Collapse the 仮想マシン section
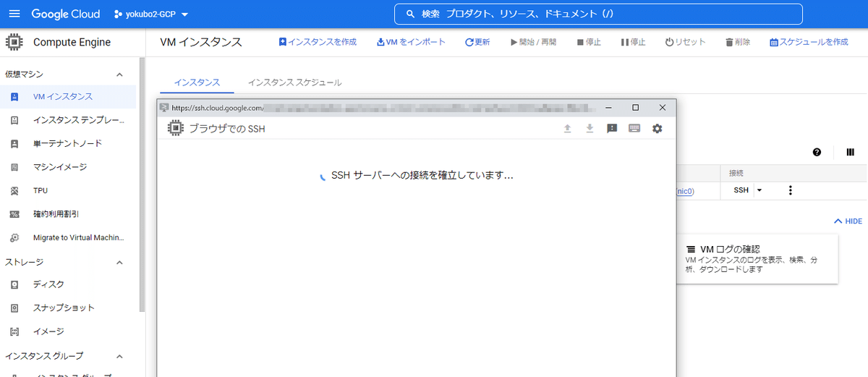The image size is (868, 377). [x=119, y=74]
